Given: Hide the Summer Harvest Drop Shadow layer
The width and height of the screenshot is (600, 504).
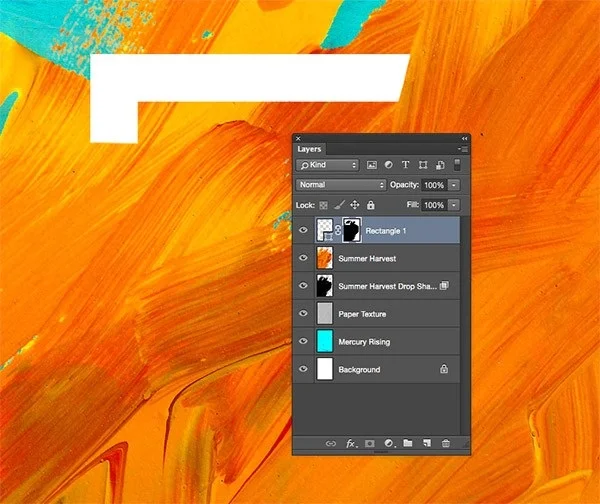Looking at the screenshot, I should pyautogui.click(x=303, y=285).
